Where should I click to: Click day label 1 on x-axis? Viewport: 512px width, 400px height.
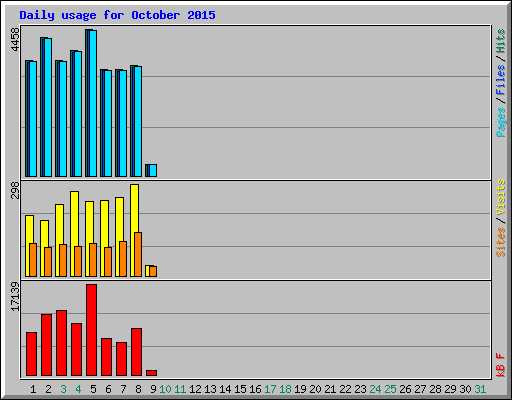click(33, 389)
